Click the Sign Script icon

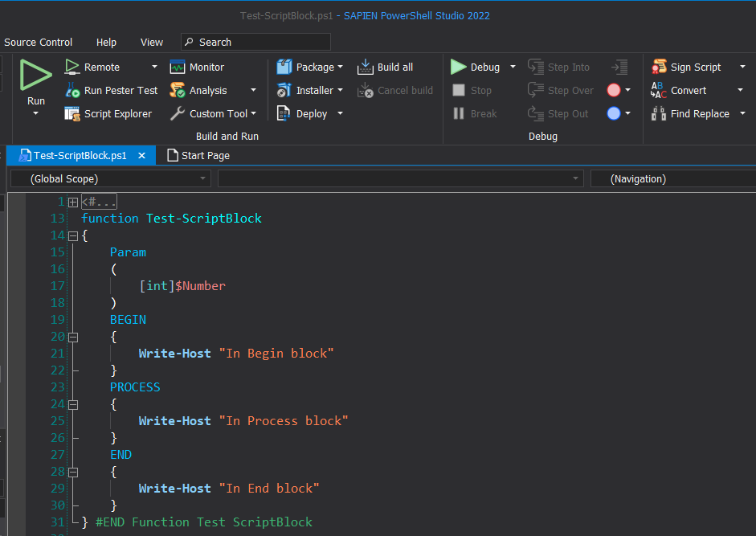[659, 67]
